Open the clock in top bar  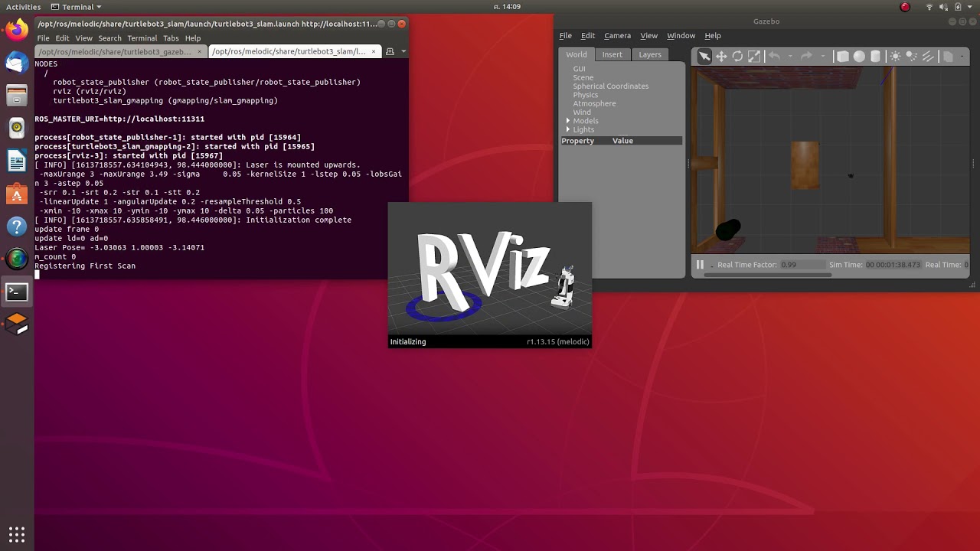(x=506, y=7)
